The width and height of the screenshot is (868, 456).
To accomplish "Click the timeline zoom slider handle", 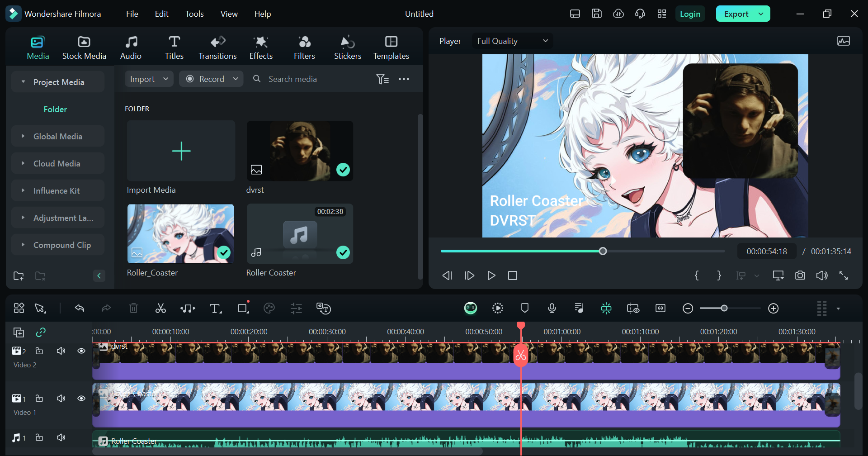I will pyautogui.click(x=724, y=309).
